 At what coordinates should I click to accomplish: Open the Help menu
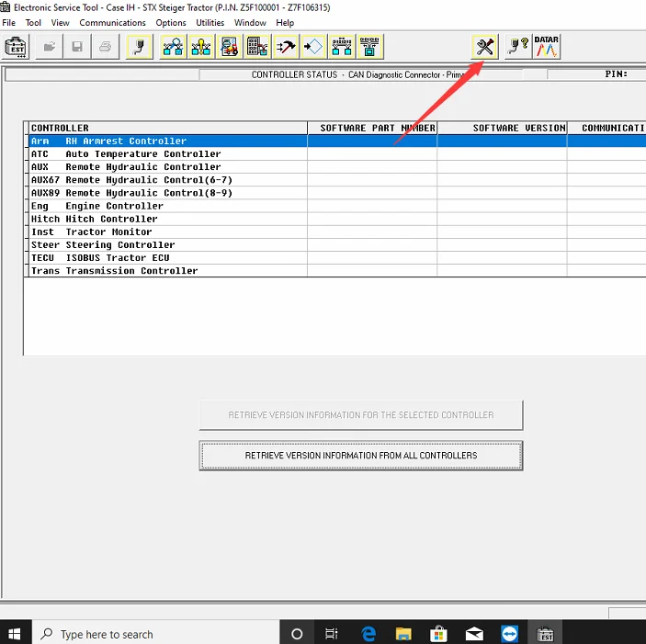285,23
